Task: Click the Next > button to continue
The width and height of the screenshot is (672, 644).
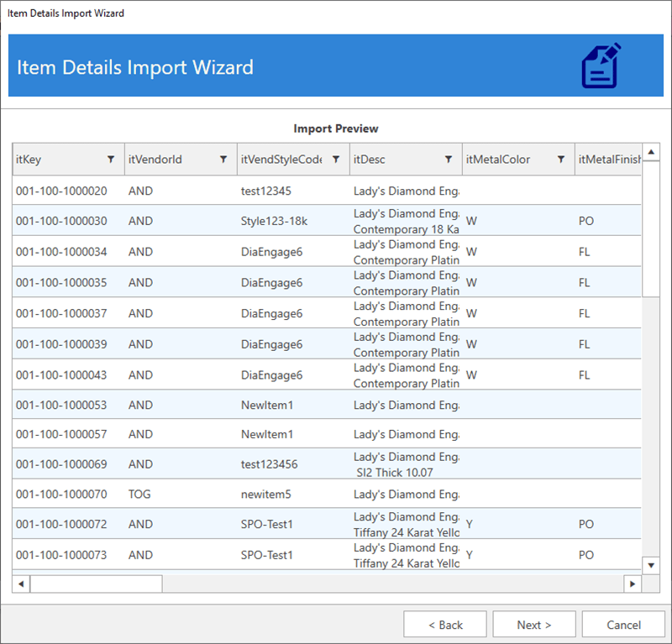Action: [x=533, y=624]
